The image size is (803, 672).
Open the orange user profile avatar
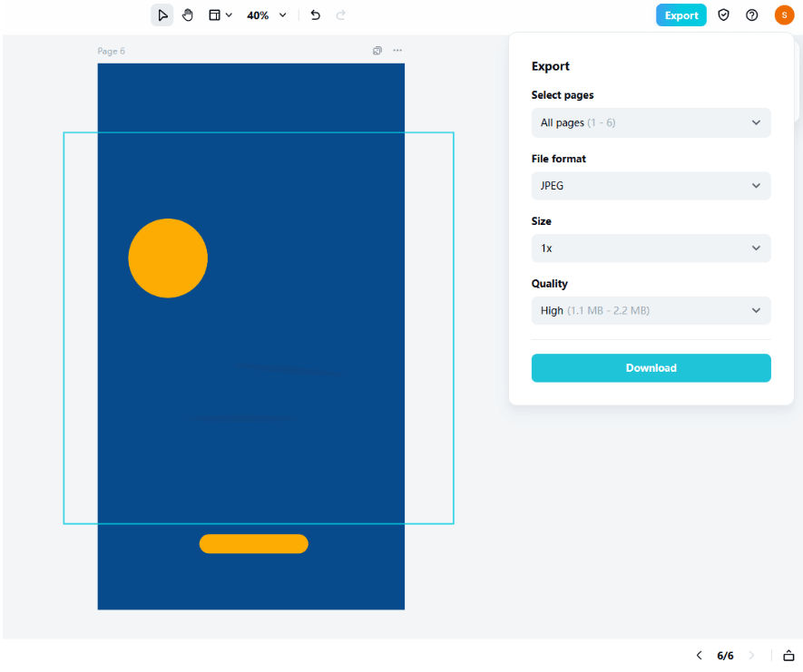click(784, 15)
